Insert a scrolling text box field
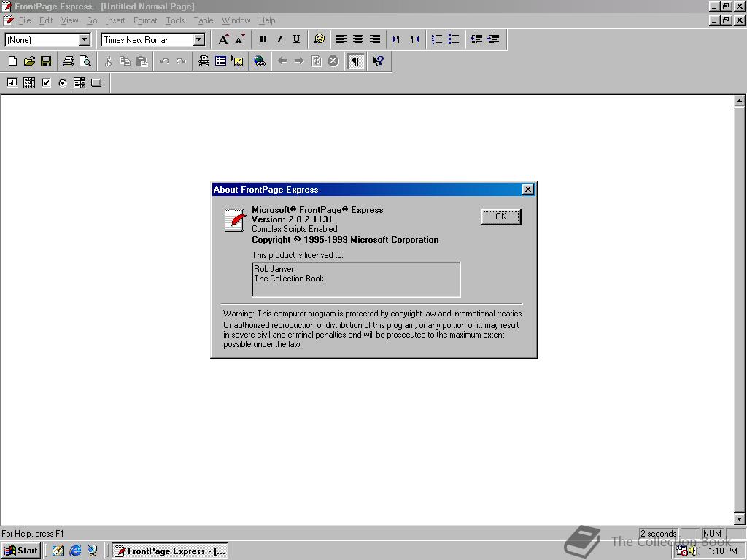747x560 pixels. click(29, 83)
